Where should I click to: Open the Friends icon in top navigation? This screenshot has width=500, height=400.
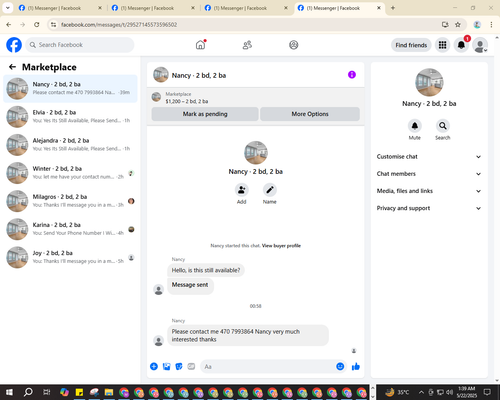pyautogui.click(x=247, y=45)
